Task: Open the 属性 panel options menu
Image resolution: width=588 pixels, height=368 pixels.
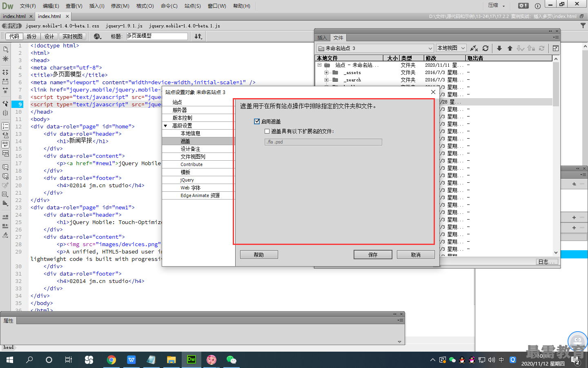Action: coord(400,320)
